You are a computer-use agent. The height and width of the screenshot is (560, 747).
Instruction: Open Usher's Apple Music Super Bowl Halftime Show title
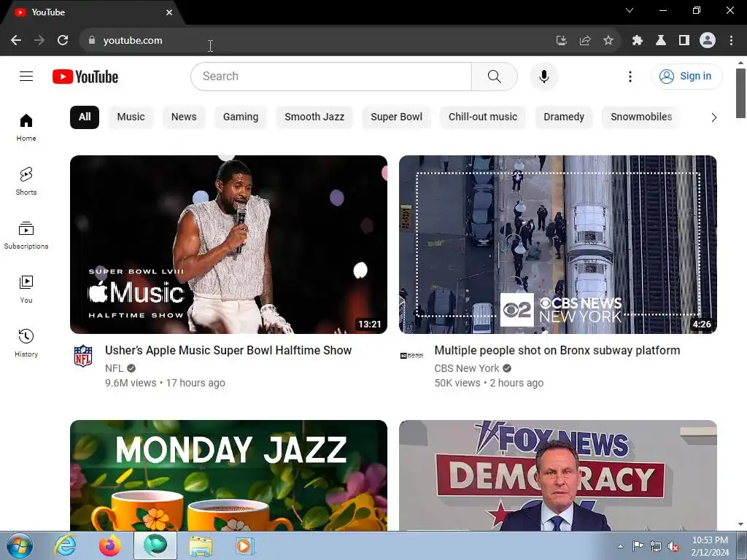click(228, 351)
